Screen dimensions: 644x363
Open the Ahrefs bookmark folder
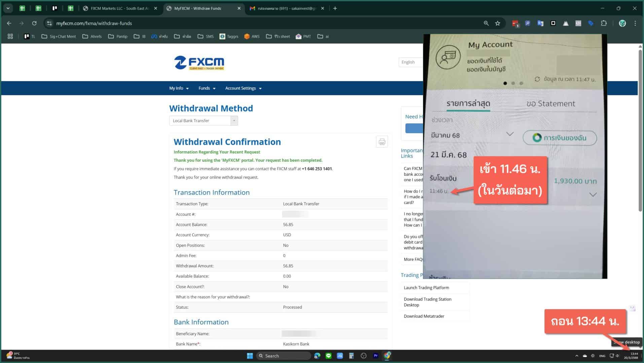(92, 36)
